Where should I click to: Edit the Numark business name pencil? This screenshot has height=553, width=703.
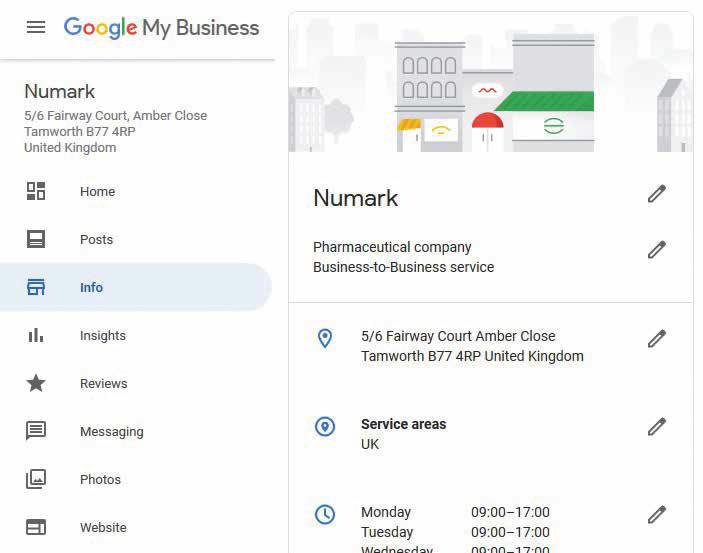tap(656, 194)
